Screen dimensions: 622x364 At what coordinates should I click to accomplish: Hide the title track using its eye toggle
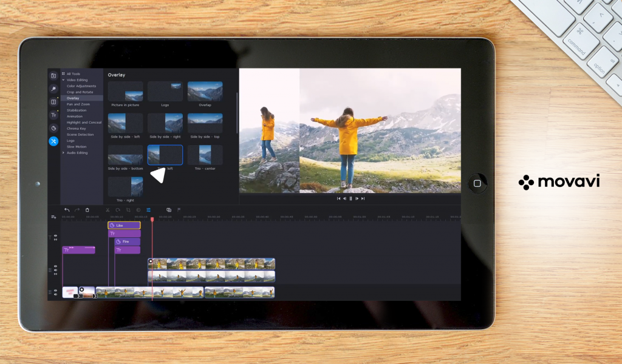pos(56,236)
